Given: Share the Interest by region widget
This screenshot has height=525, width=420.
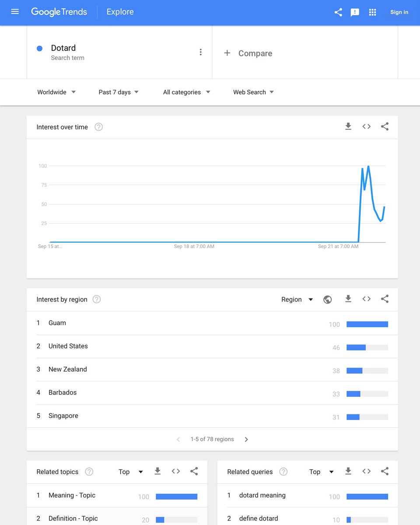Looking at the screenshot, I should click(x=385, y=299).
